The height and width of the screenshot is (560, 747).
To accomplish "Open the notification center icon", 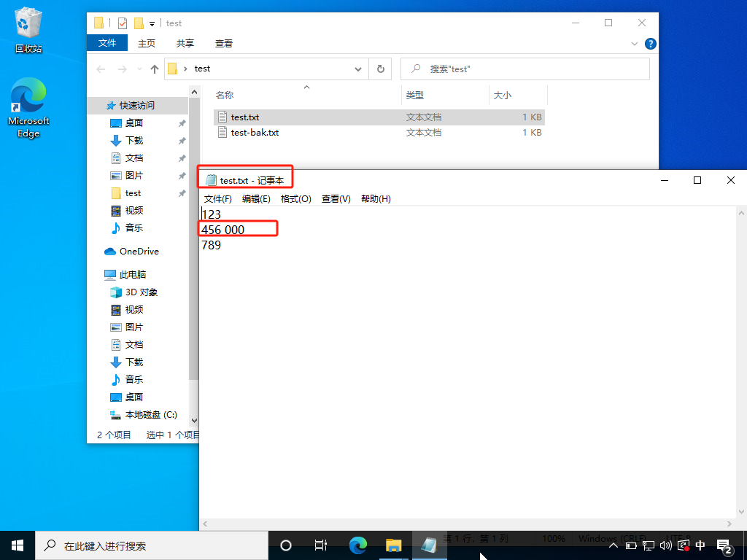I will tap(725, 545).
